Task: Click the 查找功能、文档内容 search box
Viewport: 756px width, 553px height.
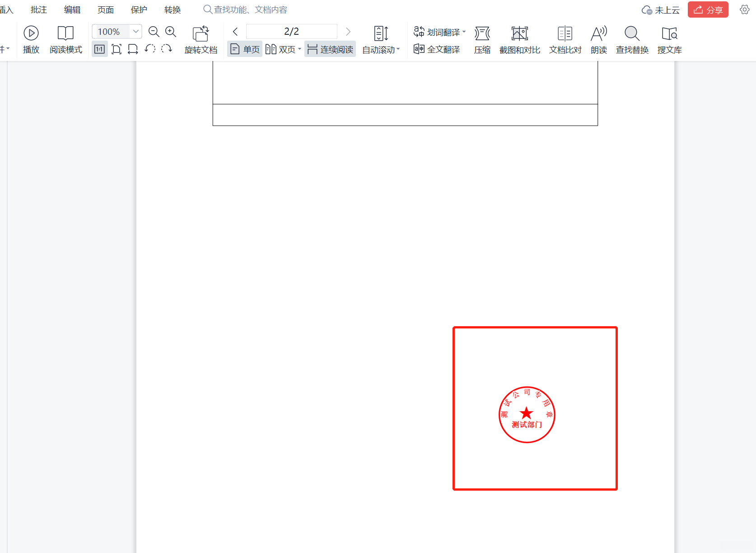Action: coord(245,9)
